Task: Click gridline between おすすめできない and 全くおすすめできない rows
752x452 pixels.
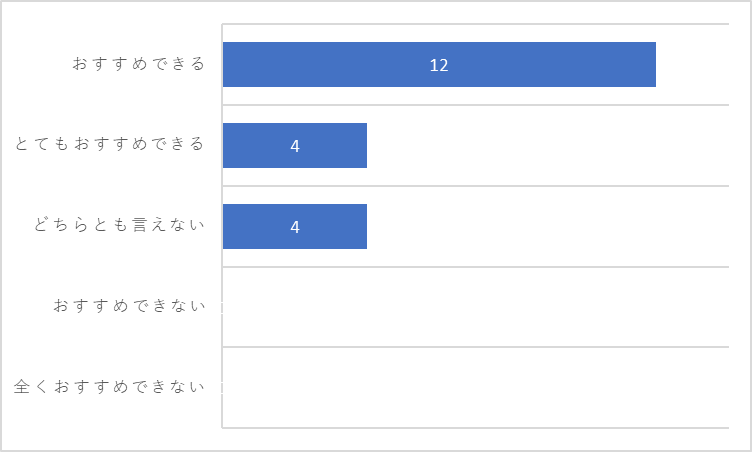Action: pos(475,347)
